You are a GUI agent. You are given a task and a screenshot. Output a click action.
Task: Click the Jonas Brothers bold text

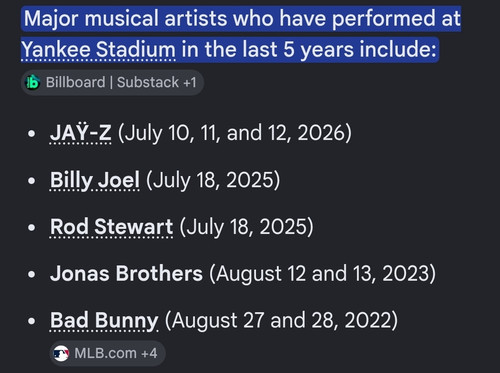126,273
